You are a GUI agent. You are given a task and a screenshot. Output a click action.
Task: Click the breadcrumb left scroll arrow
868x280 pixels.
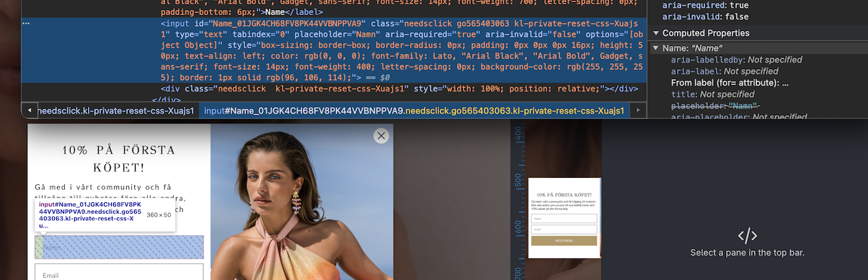(x=30, y=110)
